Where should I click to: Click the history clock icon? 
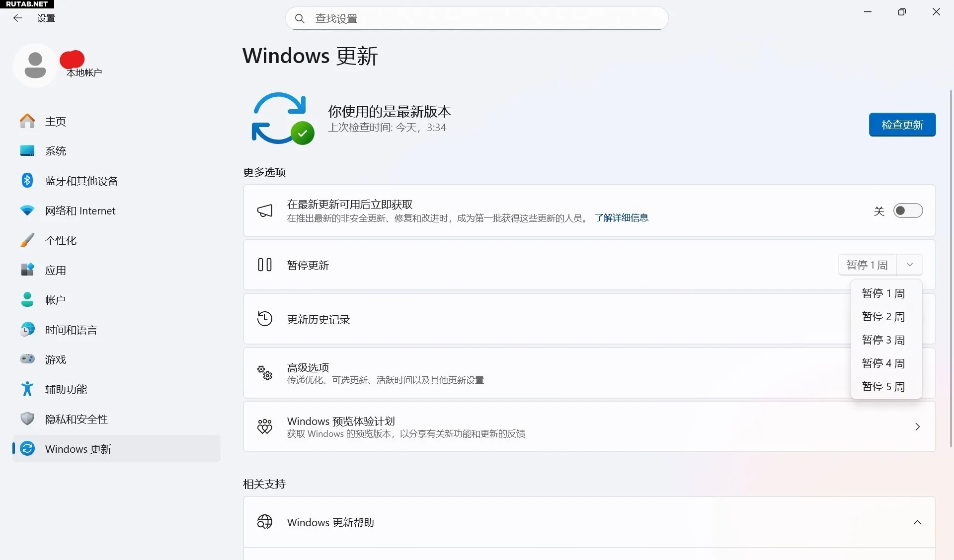(265, 319)
